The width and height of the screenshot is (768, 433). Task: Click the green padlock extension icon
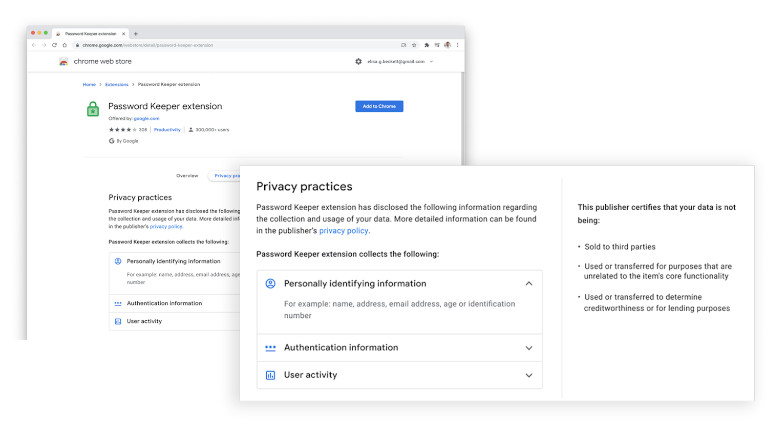click(93, 109)
